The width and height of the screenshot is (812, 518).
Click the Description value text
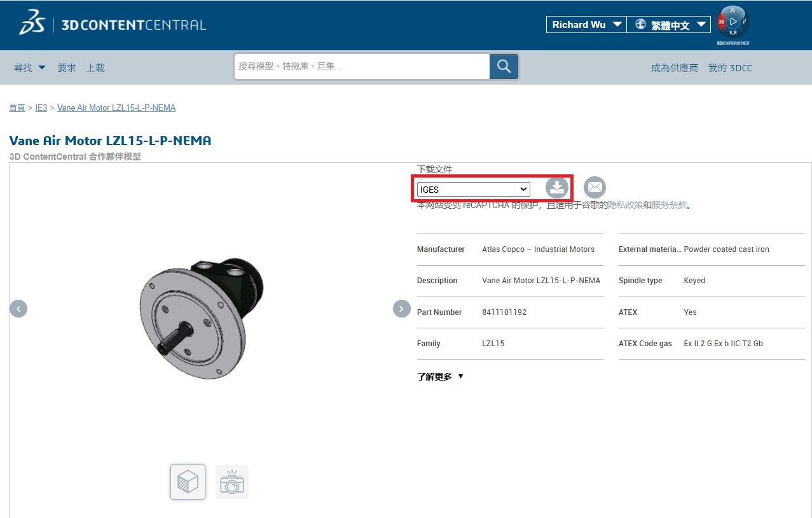tap(541, 281)
